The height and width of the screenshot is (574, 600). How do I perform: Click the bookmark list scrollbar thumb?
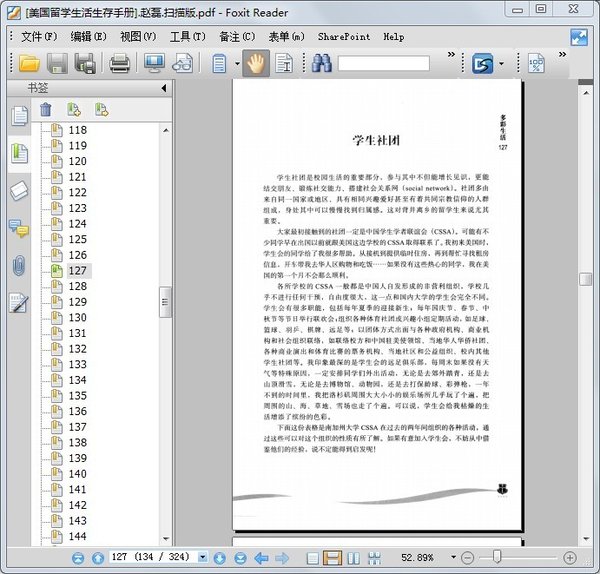tap(165, 302)
